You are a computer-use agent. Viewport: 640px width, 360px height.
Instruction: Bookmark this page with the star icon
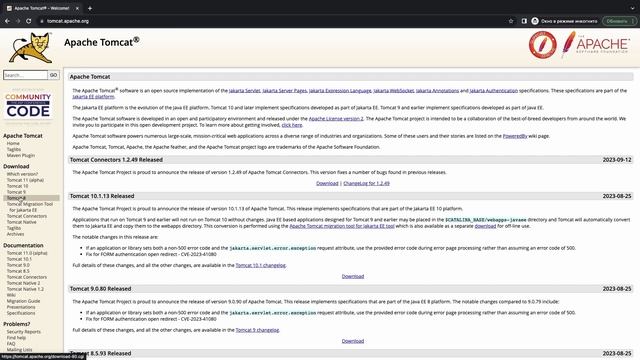point(511,21)
